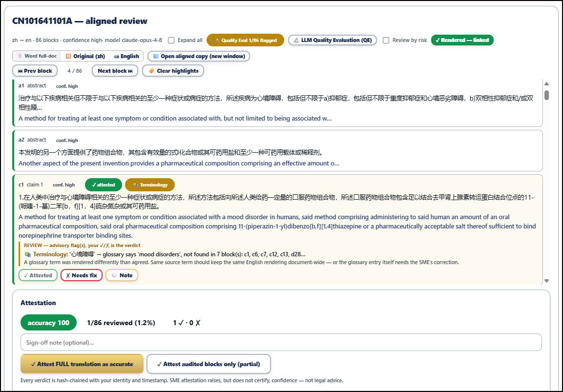Viewport: 563px width, 392px height.
Task: Click the Sign-off note input field
Action: 281,343
